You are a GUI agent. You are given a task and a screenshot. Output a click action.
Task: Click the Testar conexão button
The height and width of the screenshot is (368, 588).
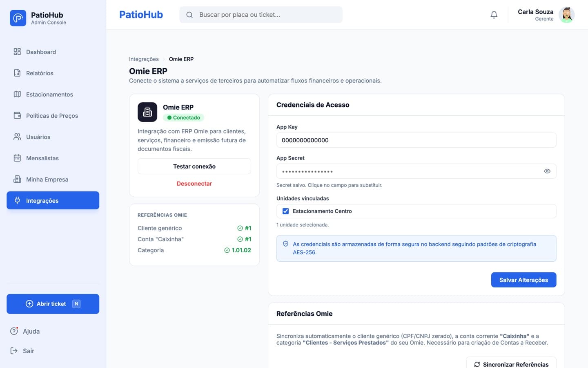click(x=194, y=166)
